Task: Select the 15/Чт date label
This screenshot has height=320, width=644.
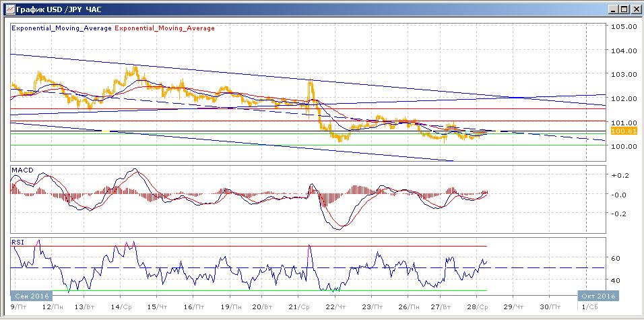Action: pos(158,307)
